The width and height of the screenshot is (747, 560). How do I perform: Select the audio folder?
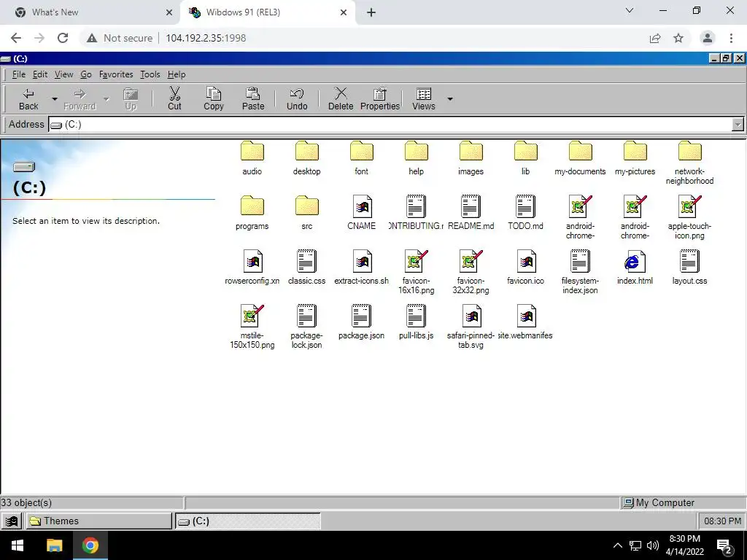pyautogui.click(x=252, y=158)
